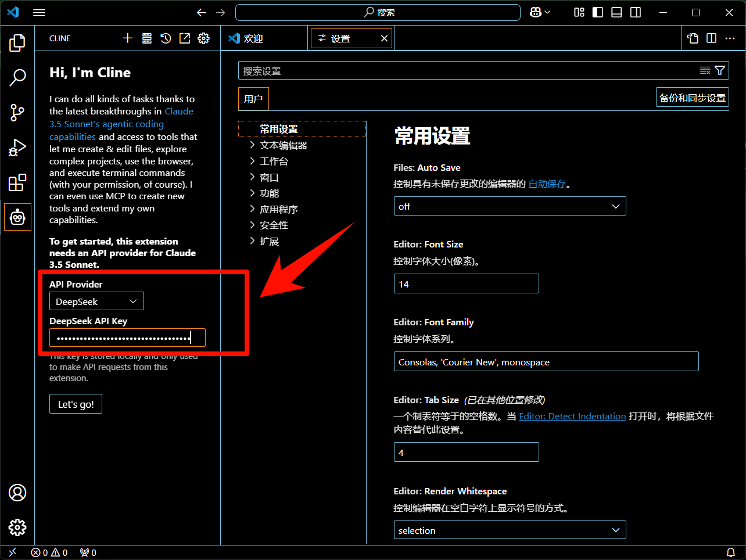Open the Claude 3.5 Sonnet capabilities link
This screenshot has width=746, height=560.
click(x=121, y=124)
